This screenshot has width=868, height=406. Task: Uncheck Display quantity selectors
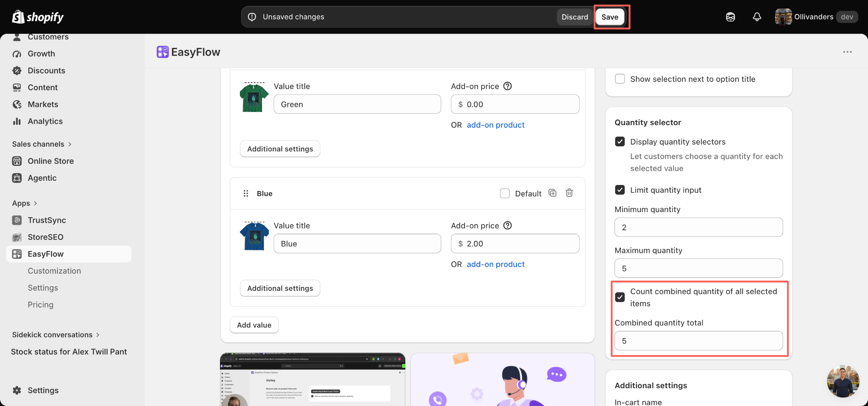620,142
